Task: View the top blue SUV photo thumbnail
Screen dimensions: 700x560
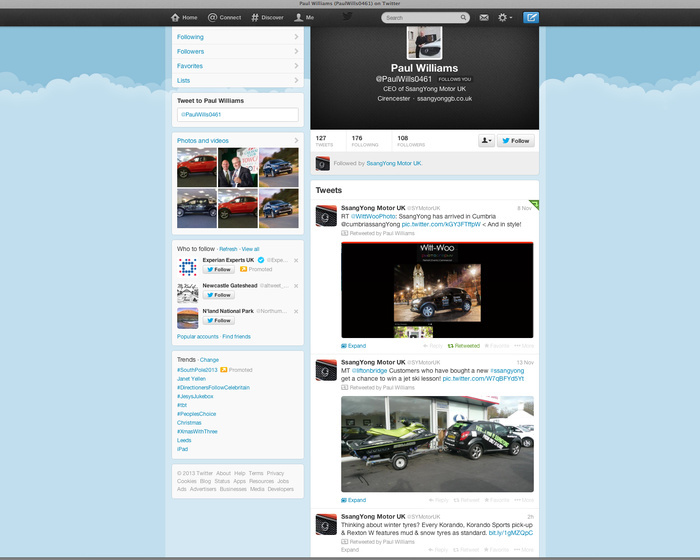Action: click(x=279, y=167)
